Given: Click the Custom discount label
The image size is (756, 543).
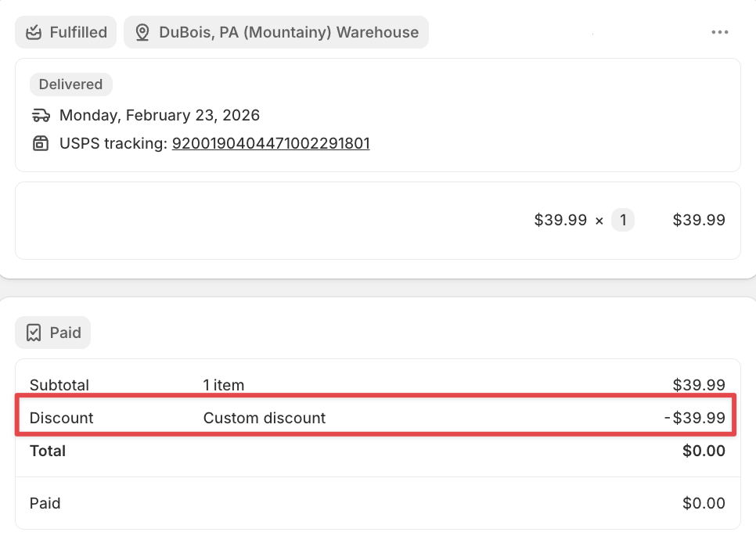Looking at the screenshot, I should (x=265, y=418).
